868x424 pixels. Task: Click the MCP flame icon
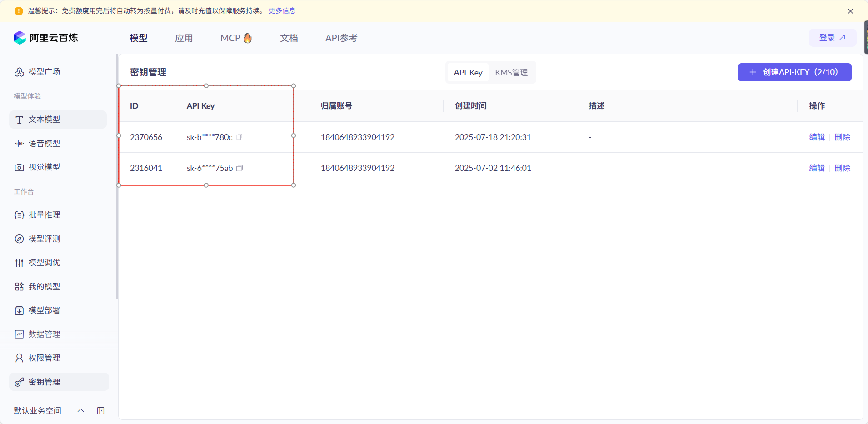248,38
